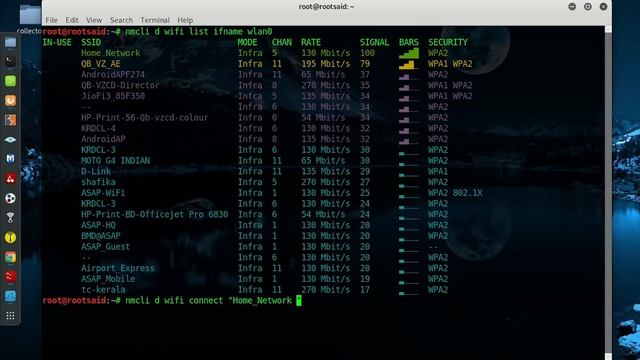Launch Chrome browser from the dock
This screenshot has height=360, width=640.
tap(10, 257)
